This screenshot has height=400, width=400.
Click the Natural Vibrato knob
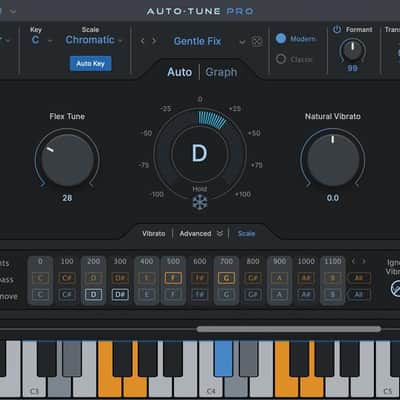pos(332,159)
